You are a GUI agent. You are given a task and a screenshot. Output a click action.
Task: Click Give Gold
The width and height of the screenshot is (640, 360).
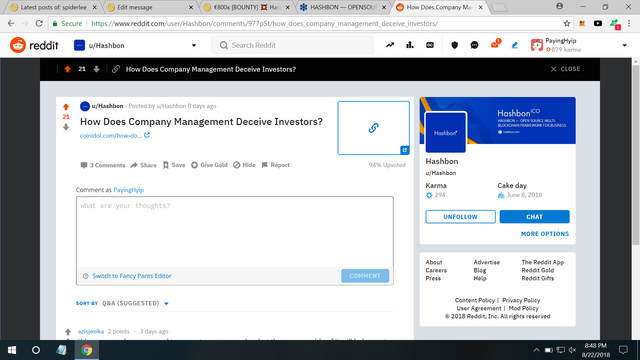209,165
